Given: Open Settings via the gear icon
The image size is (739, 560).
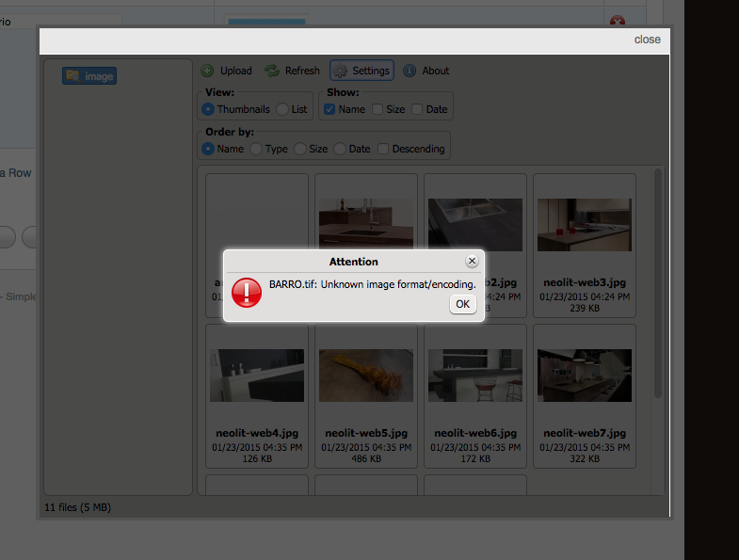Looking at the screenshot, I should 340,71.
